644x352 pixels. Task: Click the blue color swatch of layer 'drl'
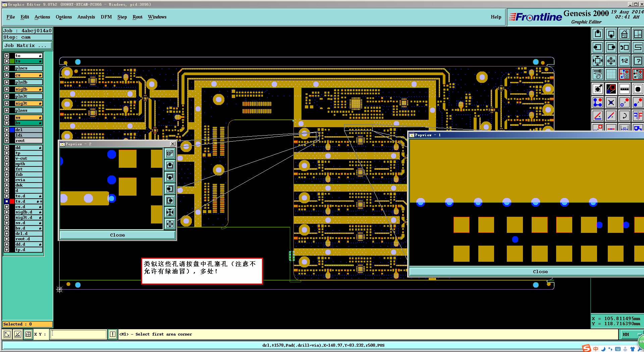(x=12, y=130)
